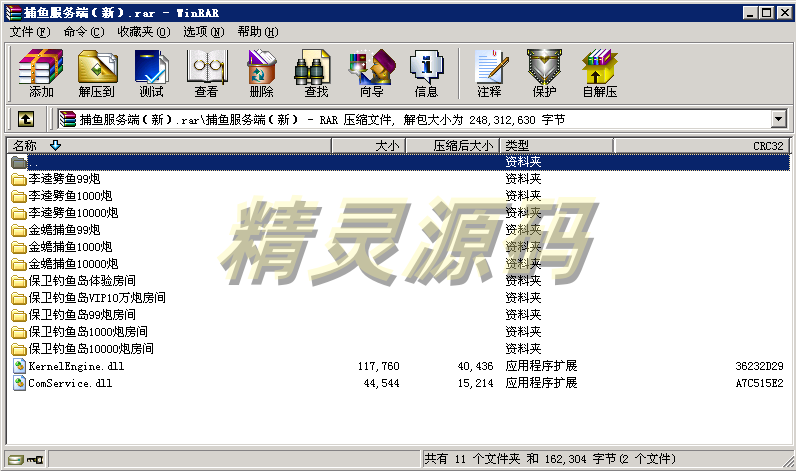This screenshot has width=796, height=471.
Task: Sort by the 类型 column header
Action: tap(557, 146)
